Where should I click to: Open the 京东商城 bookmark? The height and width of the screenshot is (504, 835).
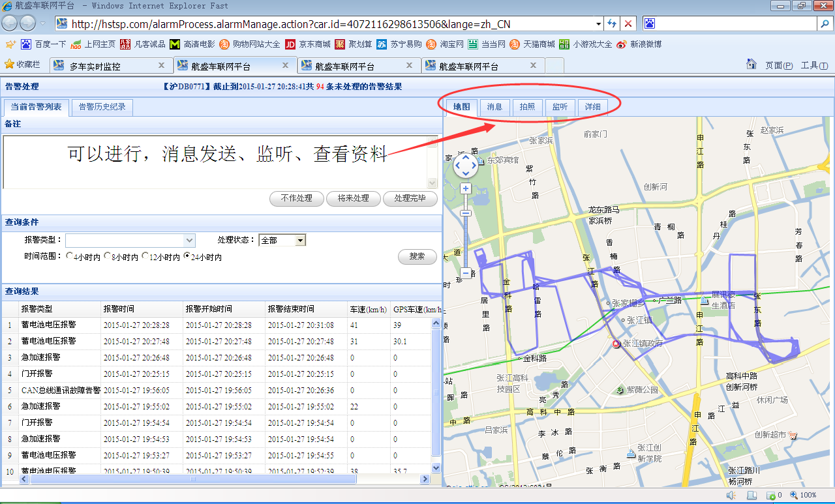[308, 44]
